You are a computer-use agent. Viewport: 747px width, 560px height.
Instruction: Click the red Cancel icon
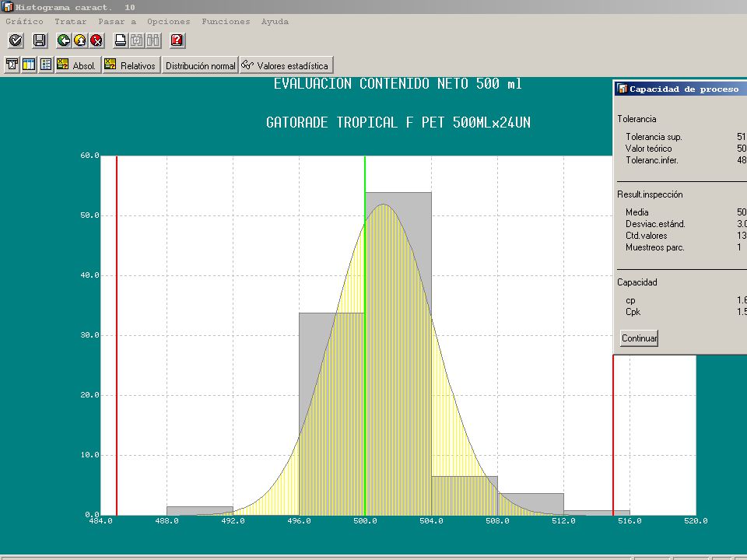[96, 40]
